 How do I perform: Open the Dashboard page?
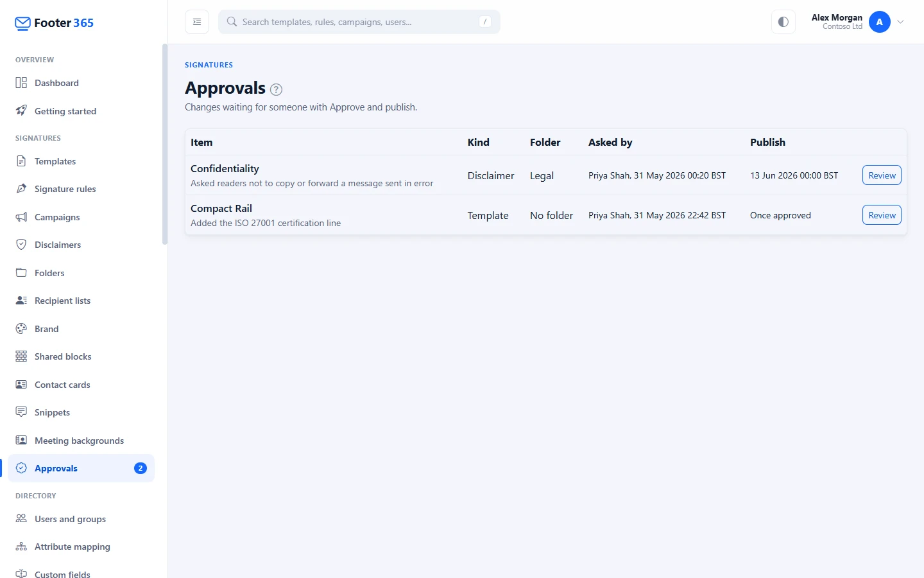pos(81,83)
